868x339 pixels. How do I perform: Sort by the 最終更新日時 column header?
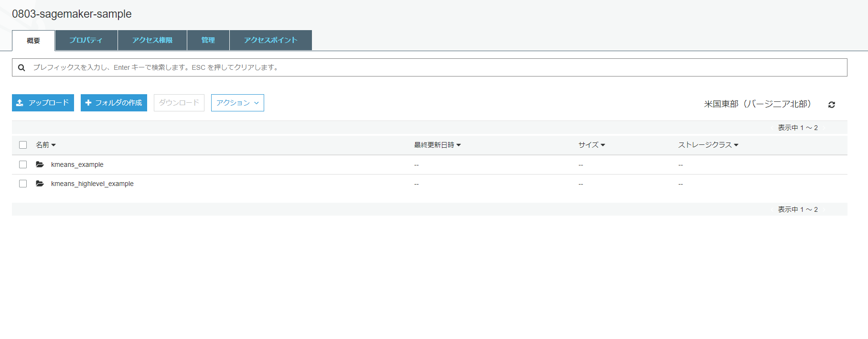437,145
